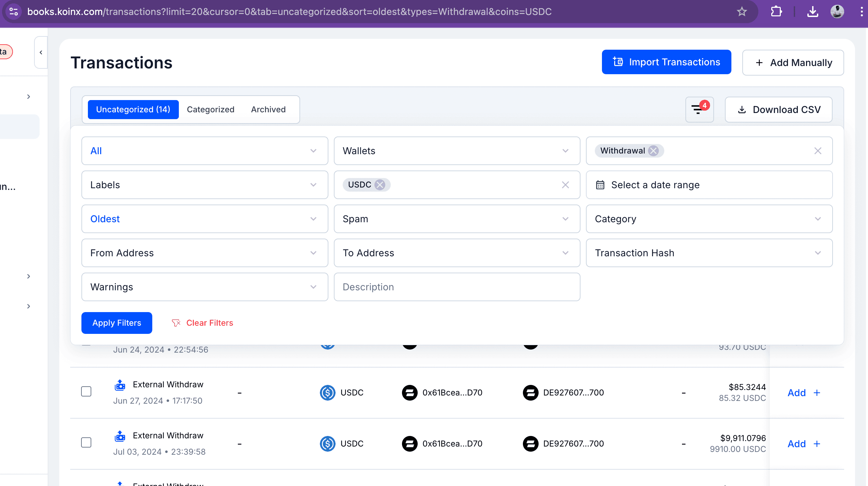
Task: Switch to the Categorized tab
Action: coord(211,110)
